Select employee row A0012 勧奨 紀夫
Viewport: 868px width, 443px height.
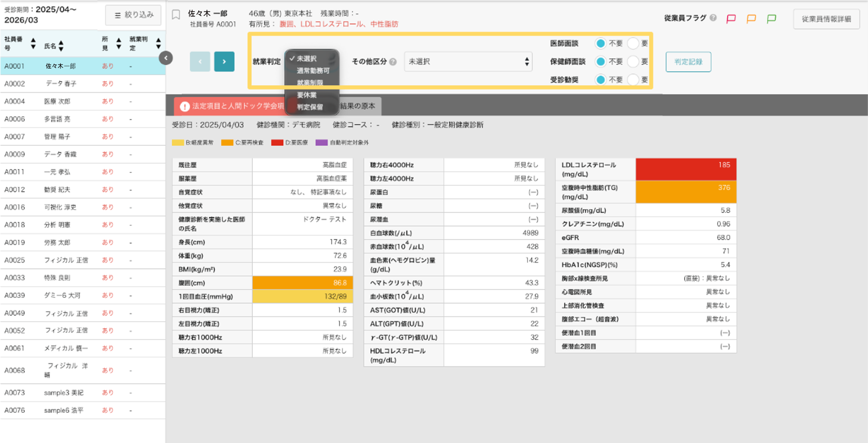coord(83,189)
